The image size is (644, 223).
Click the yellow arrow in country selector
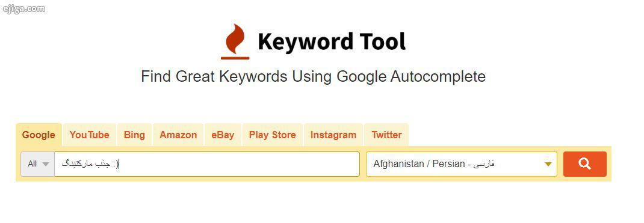548,164
